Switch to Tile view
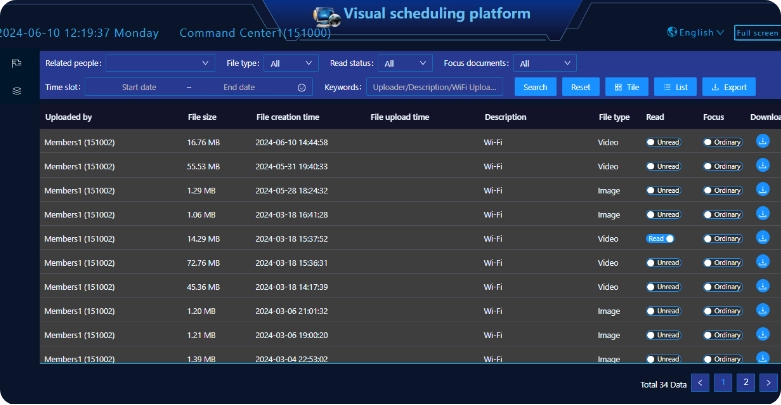 626,87
